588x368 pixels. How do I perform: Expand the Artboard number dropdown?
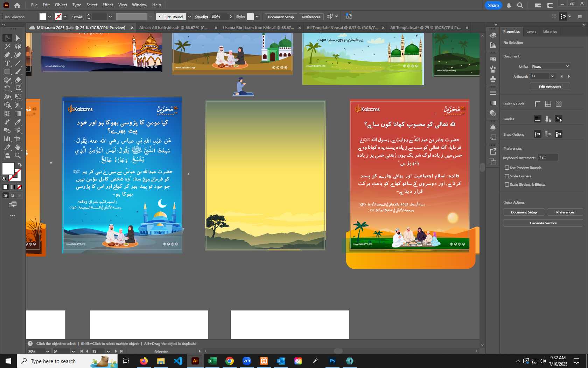coord(552,76)
